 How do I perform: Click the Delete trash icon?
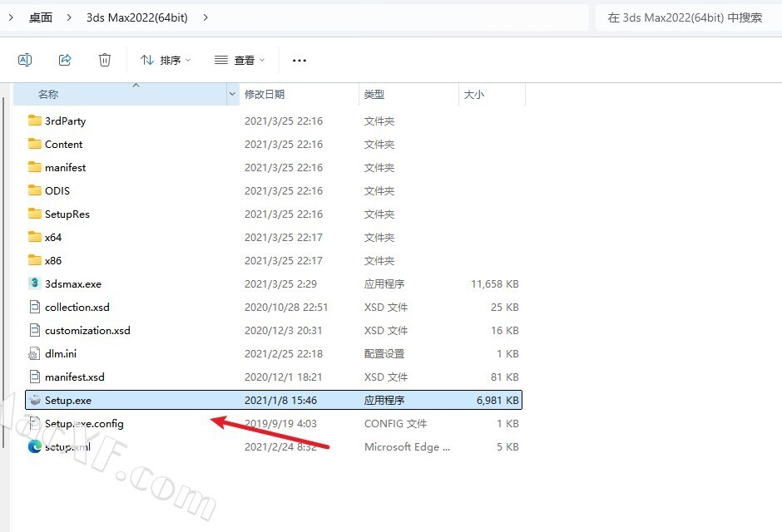pos(105,61)
